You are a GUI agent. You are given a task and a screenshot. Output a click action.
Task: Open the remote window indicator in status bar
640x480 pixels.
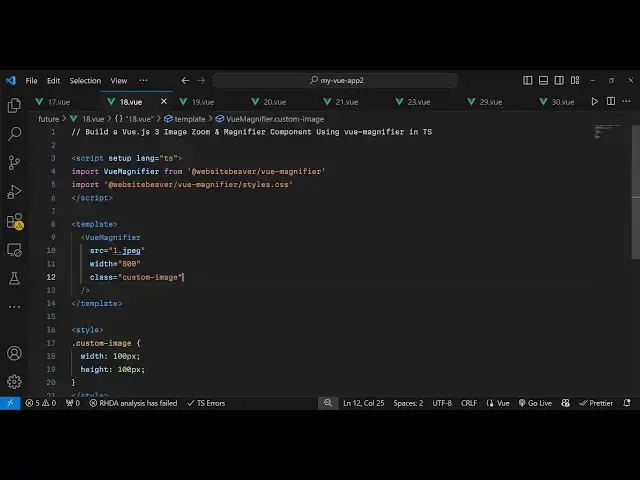(10, 403)
